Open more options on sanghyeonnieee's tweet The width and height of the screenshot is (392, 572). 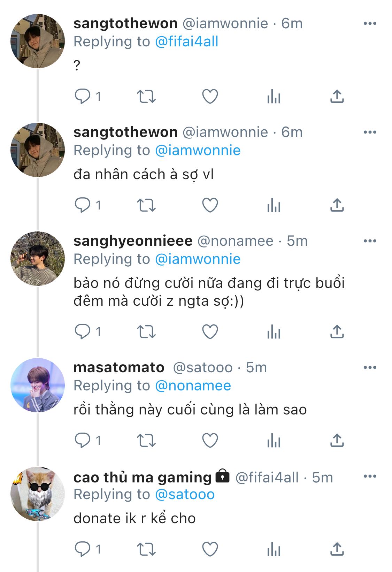(370, 241)
